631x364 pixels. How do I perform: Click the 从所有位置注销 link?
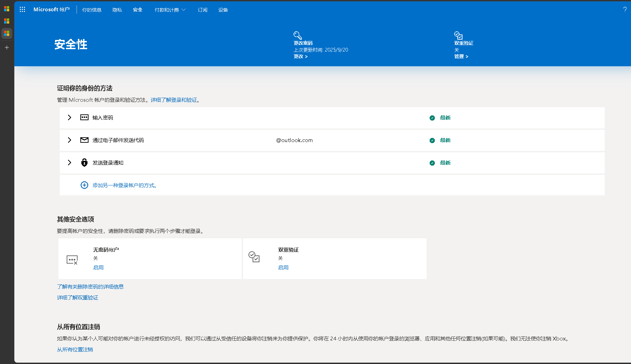coord(75,349)
